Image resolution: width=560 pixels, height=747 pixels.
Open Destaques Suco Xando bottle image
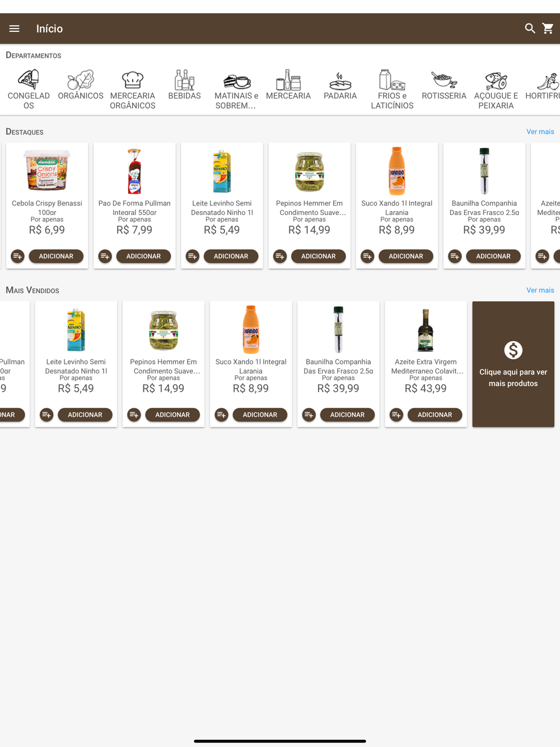point(396,171)
